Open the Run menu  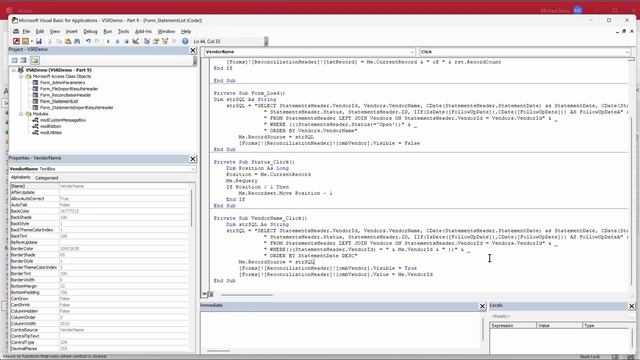tap(107, 31)
